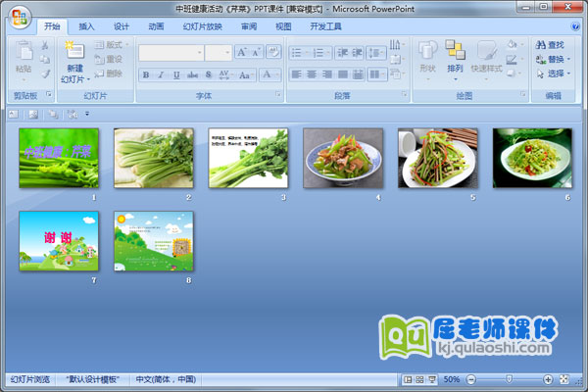Open the 设计 ribbon tab
Image resolution: width=588 pixels, height=392 pixels.
(122, 26)
